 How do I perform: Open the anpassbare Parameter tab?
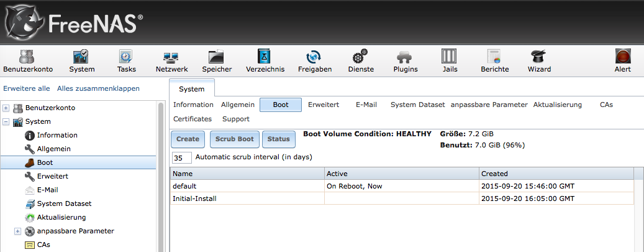pyautogui.click(x=489, y=105)
